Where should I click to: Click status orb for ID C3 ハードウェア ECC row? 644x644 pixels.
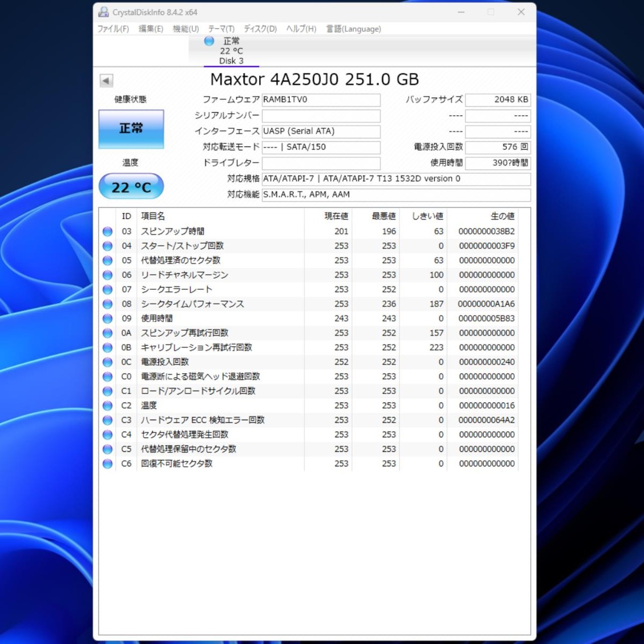tap(108, 420)
